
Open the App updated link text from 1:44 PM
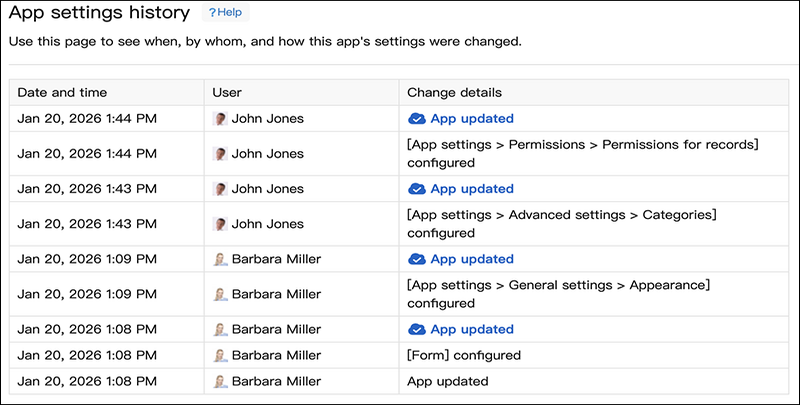point(472,118)
